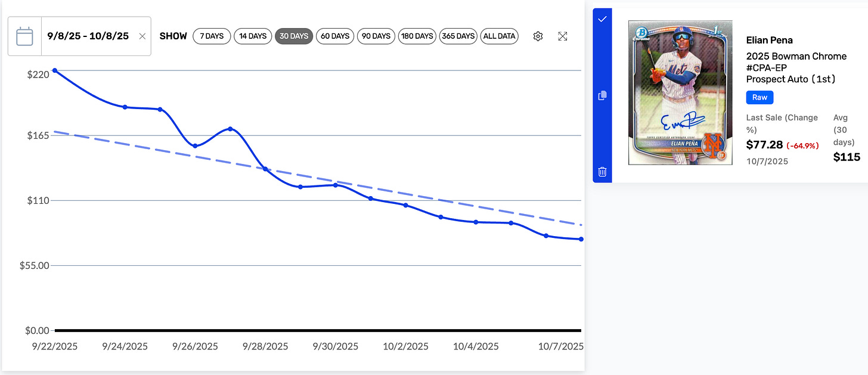Click the Prospect Auto (1st) text
This screenshot has height=375, width=868.
[x=791, y=79]
